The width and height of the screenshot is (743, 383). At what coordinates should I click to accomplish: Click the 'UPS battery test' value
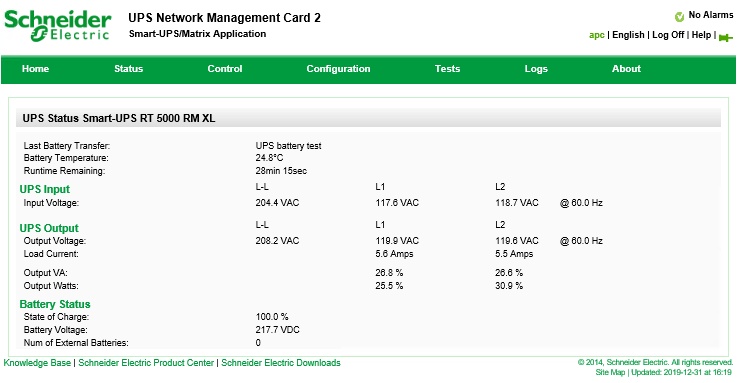(x=289, y=146)
